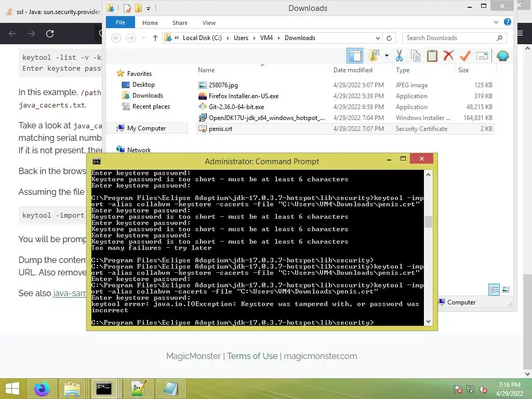Viewport: 532px width, 399px height.
Task: Open Downloads in navigation pane
Action: [148, 96]
